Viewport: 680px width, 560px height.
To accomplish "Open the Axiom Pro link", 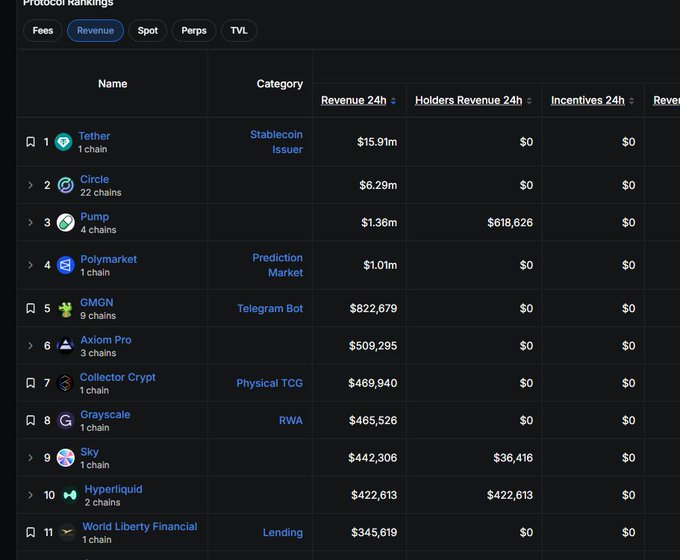I will [x=106, y=340].
